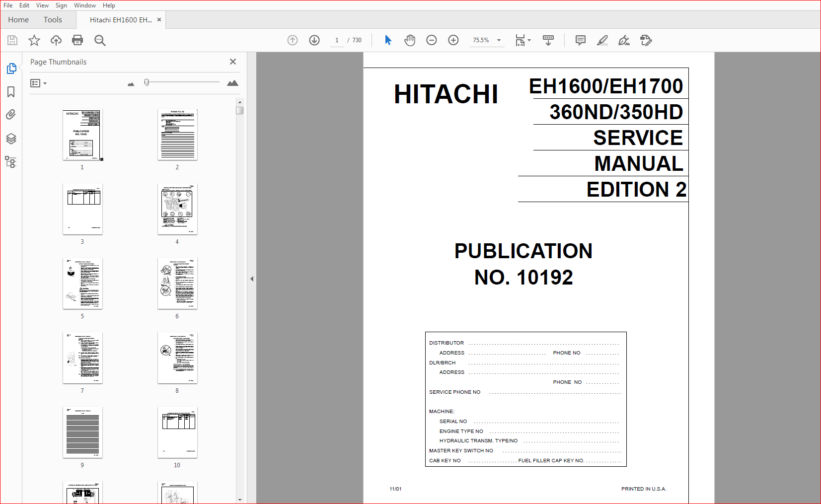Select page 3 thumbnail

tap(82, 209)
